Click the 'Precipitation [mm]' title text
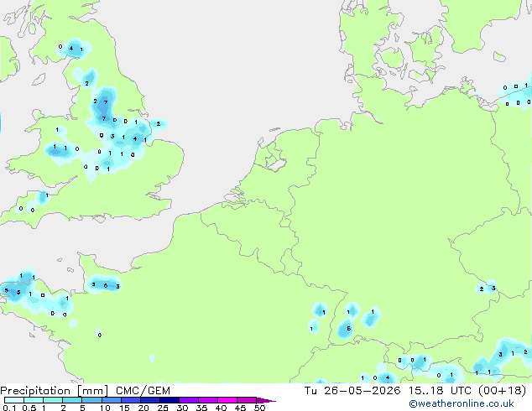Viewport: 532px width, 411px height. [x=54, y=391]
